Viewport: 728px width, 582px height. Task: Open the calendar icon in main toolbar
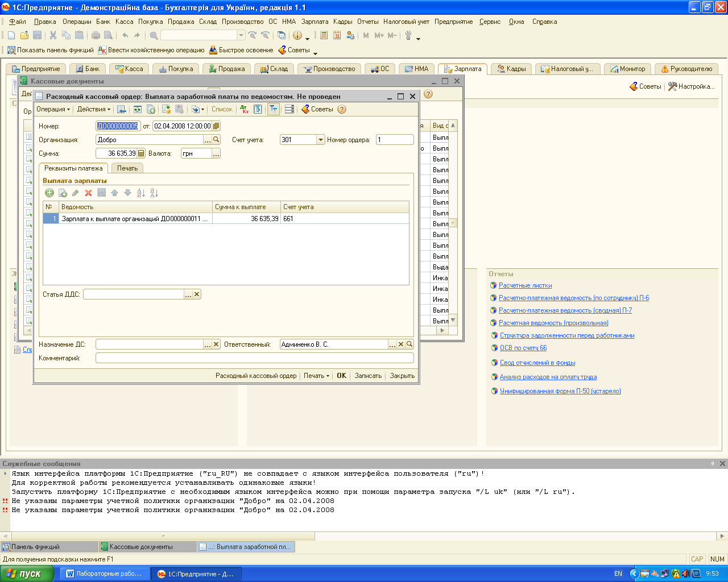[337, 35]
